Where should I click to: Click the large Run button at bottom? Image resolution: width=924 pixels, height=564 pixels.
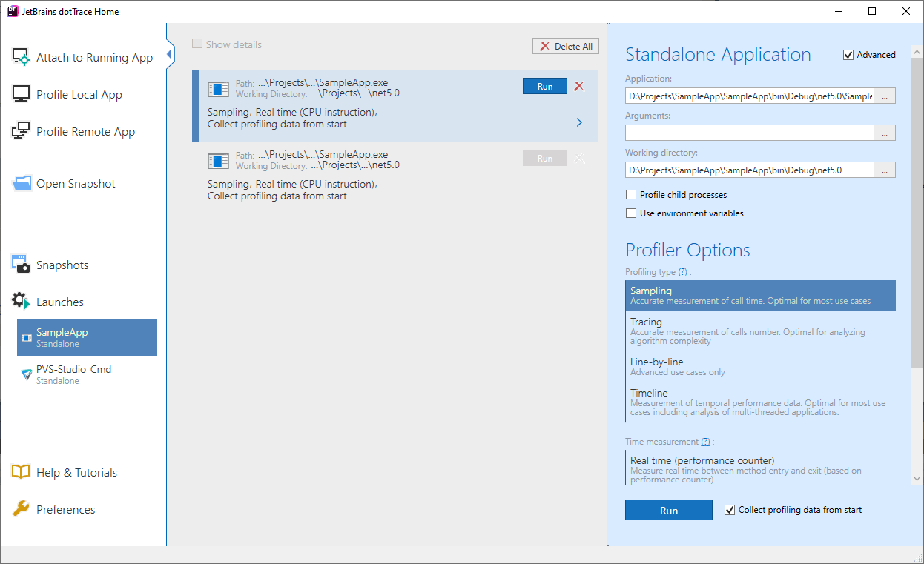click(669, 511)
